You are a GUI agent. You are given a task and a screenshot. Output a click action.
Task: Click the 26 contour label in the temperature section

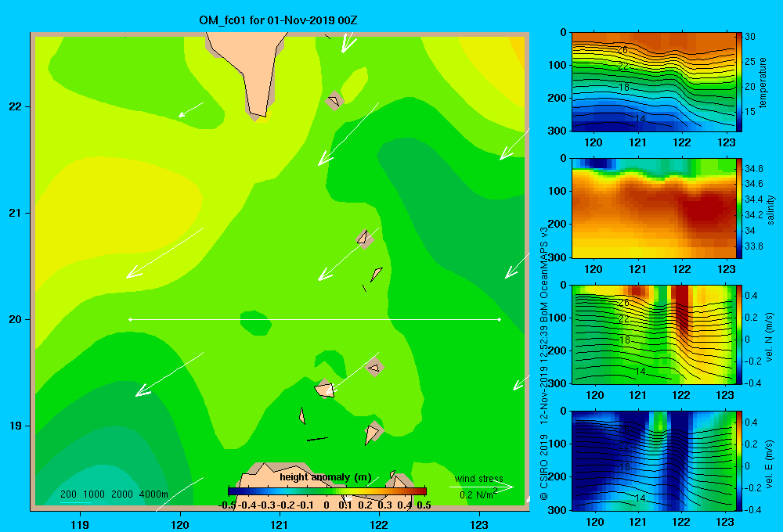[622, 50]
